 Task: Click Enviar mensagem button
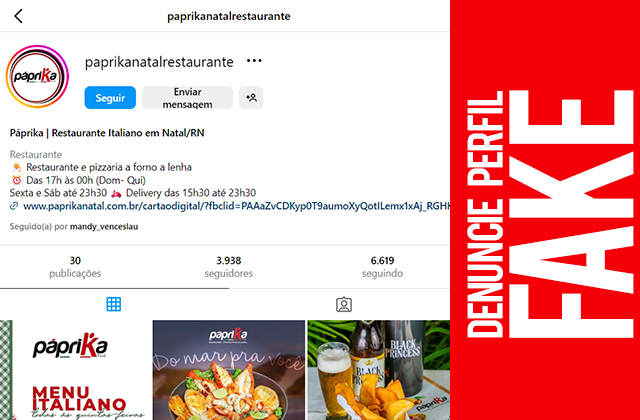point(187,98)
